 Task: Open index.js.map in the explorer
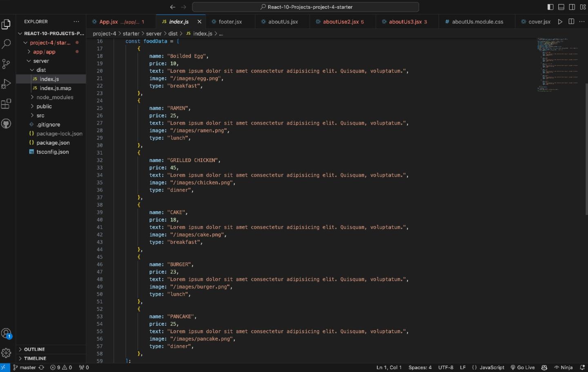pyautogui.click(x=51, y=88)
